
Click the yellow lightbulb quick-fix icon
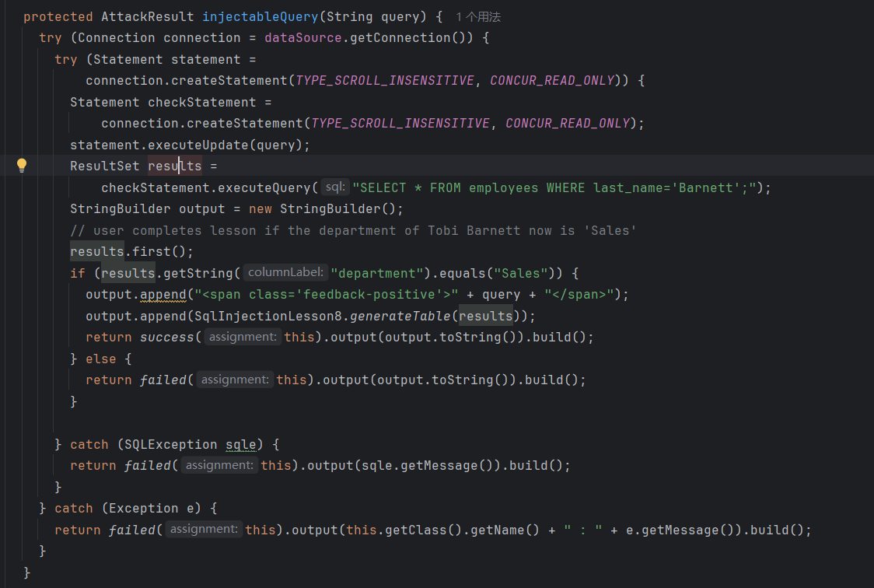point(22,165)
